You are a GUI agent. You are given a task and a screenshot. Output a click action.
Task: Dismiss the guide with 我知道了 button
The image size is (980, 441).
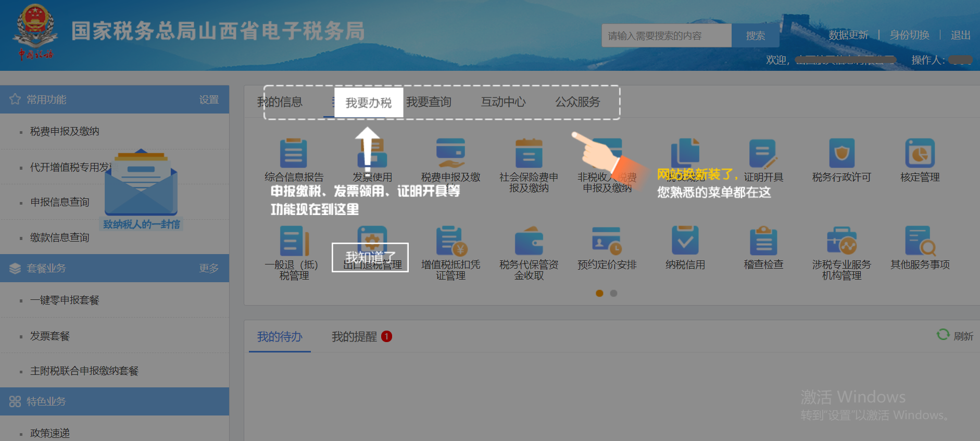[370, 257]
